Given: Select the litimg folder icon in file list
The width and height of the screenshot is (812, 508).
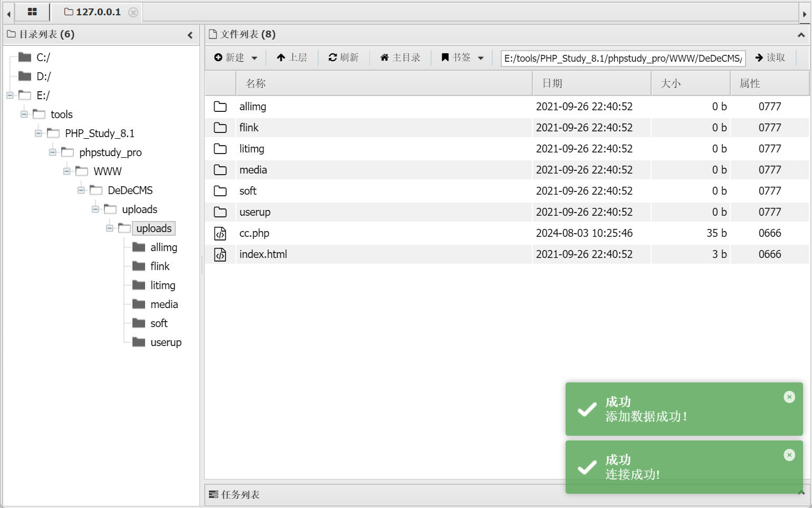Looking at the screenshot, I should 220,149.
